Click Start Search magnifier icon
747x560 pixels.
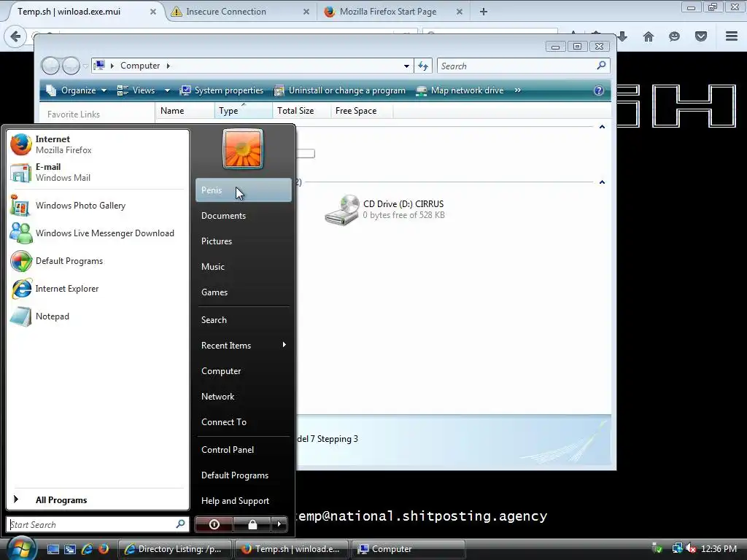(x=180, y=524)
